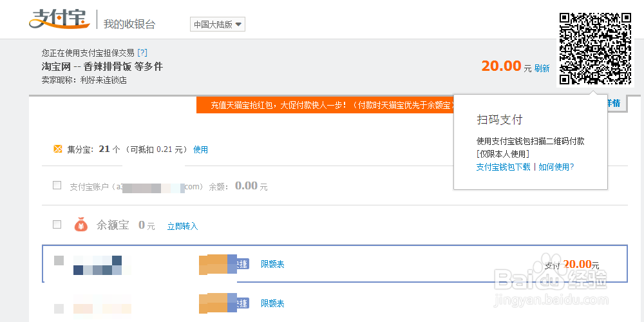The image size is (644, 322).
Task: Click the QR code for scan payment
Action: pyautogui.click(x=596, y=48)
